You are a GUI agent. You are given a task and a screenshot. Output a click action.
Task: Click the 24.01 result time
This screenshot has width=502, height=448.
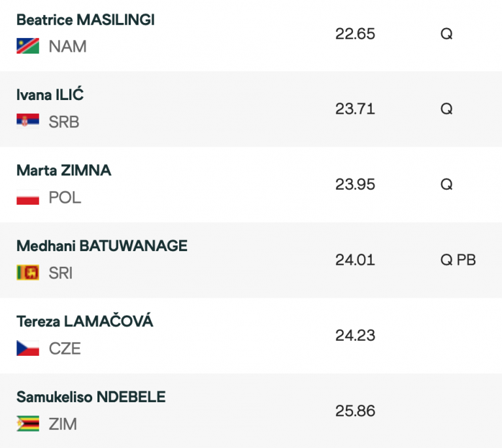[355, 260]
